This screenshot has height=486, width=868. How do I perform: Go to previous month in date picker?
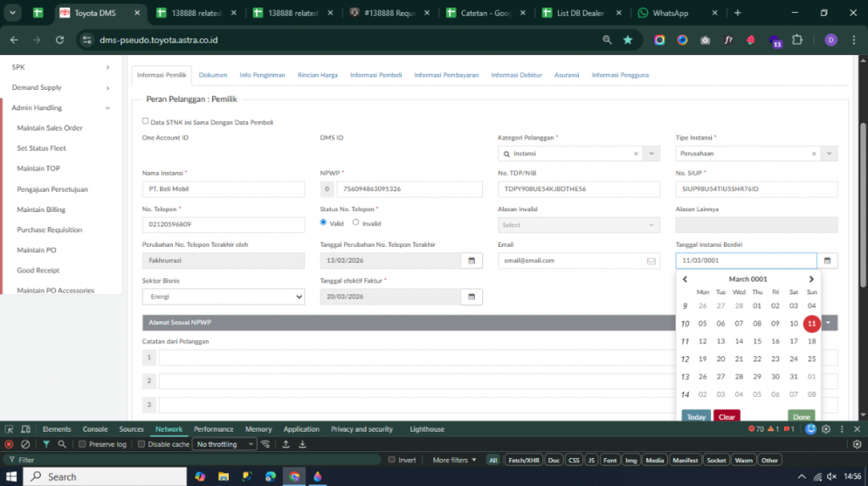[685, 279]
